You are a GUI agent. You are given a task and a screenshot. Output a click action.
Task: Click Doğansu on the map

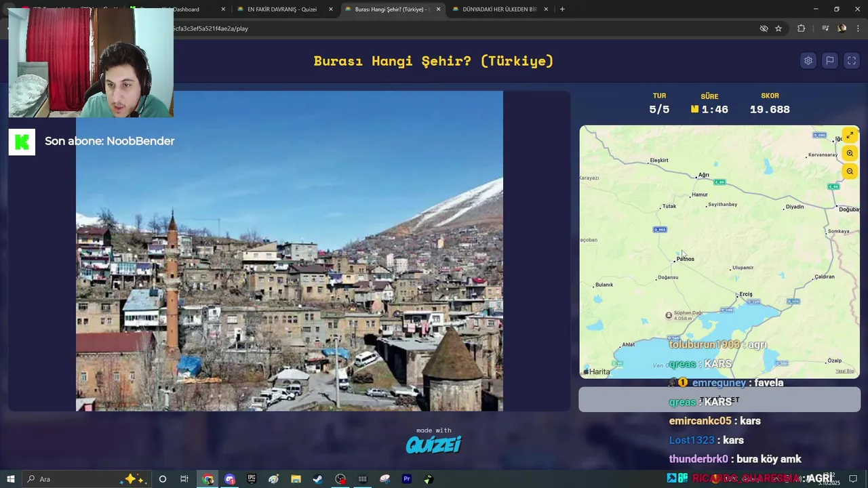[x=667, y=277]
